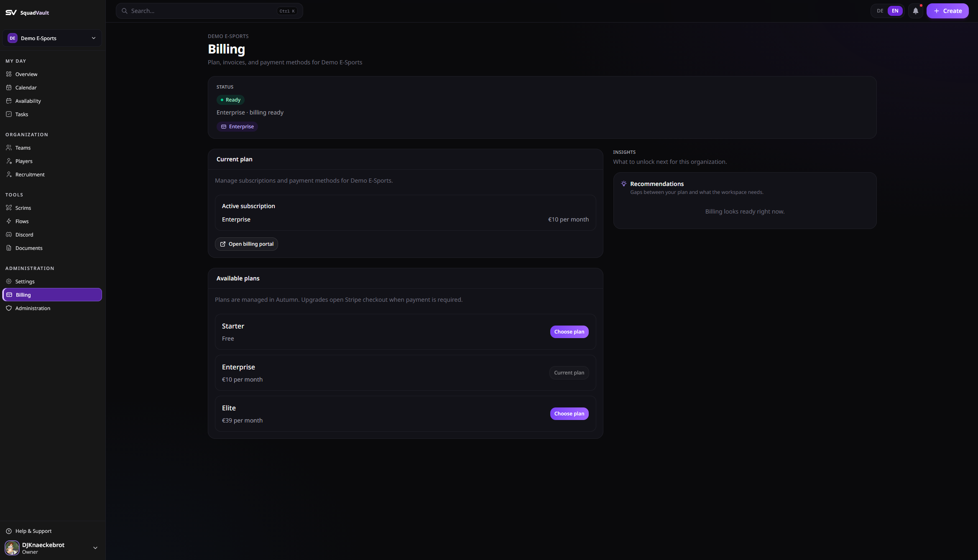Click the Ready status badge
978x560 pixels.
pyautogui.click(x=230, y=100)
